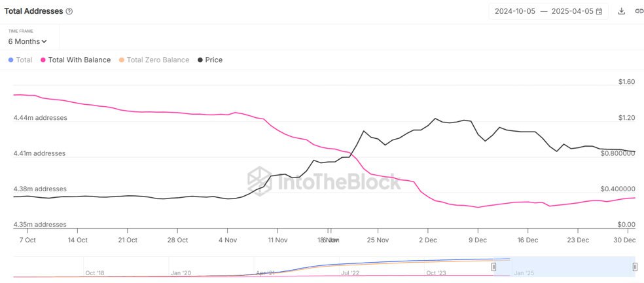Click the Total Addresses help icon
644x283 pixels.
tap(69, 11)
